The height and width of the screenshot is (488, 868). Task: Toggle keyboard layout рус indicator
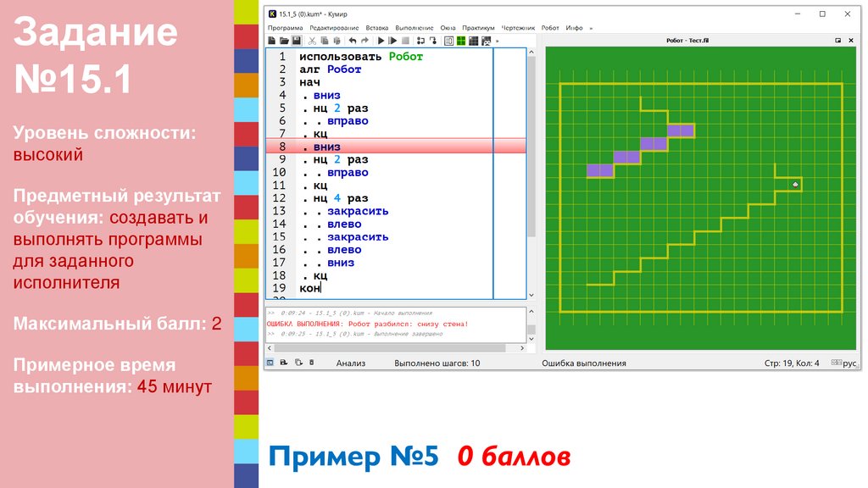click(x=844, y=363)
